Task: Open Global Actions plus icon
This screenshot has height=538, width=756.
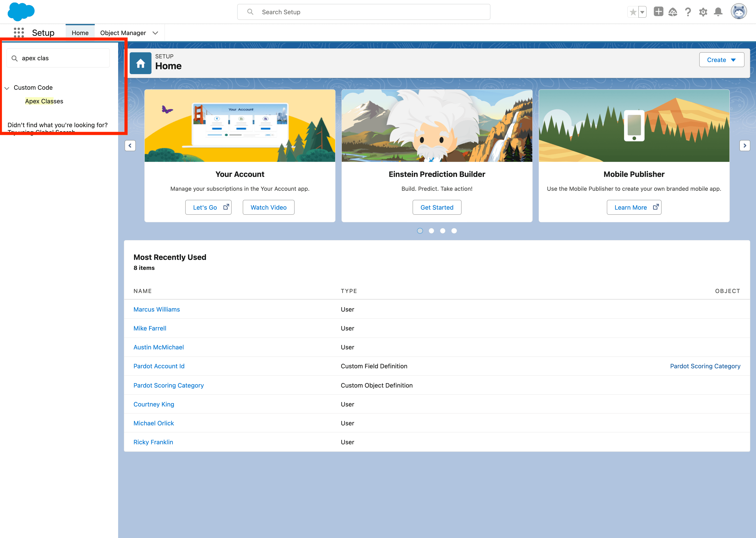Action: pyautogui.click(x=658, y=12)
